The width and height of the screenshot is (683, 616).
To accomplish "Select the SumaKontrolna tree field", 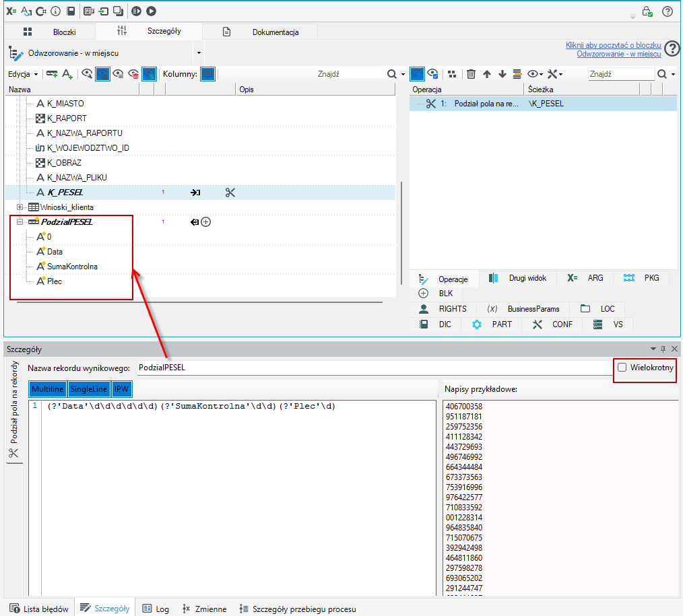I will click(x=72, y=267).
